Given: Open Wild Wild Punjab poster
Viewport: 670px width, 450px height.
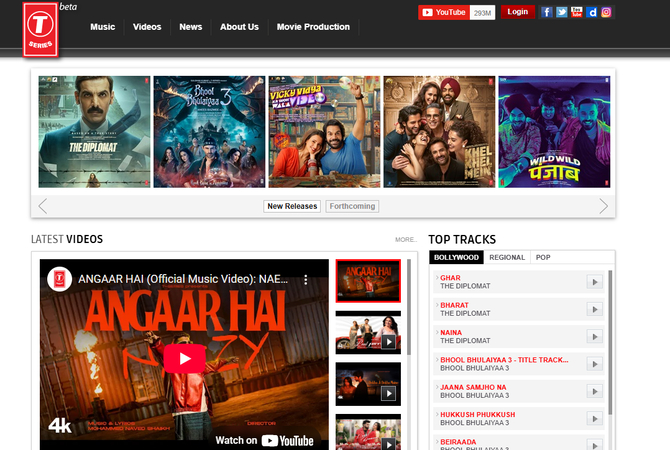Looking at the screenshot, I should click(x=554, y=132).
